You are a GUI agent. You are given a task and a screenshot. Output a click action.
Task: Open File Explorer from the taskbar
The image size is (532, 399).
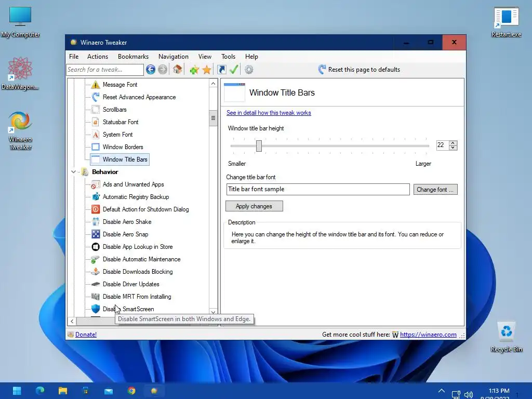(x=63, y=391)
